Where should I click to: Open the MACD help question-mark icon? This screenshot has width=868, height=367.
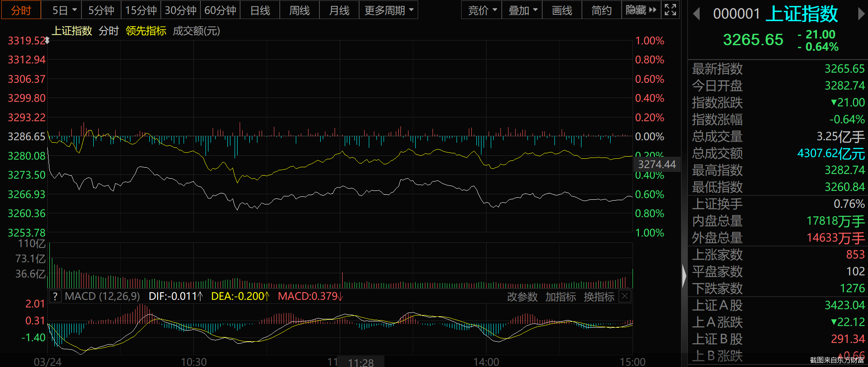[x=55, y=296]
